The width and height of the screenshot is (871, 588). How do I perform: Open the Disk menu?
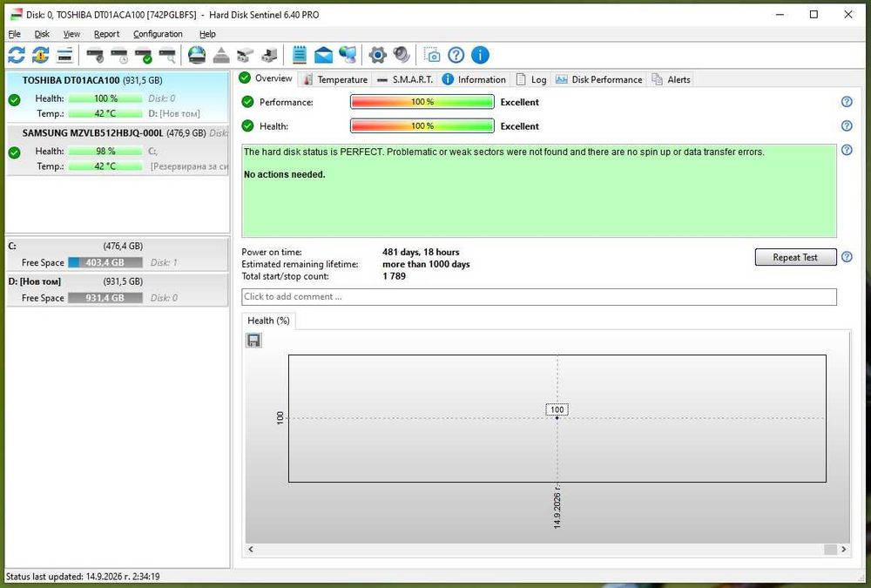[x=42, y=34]
